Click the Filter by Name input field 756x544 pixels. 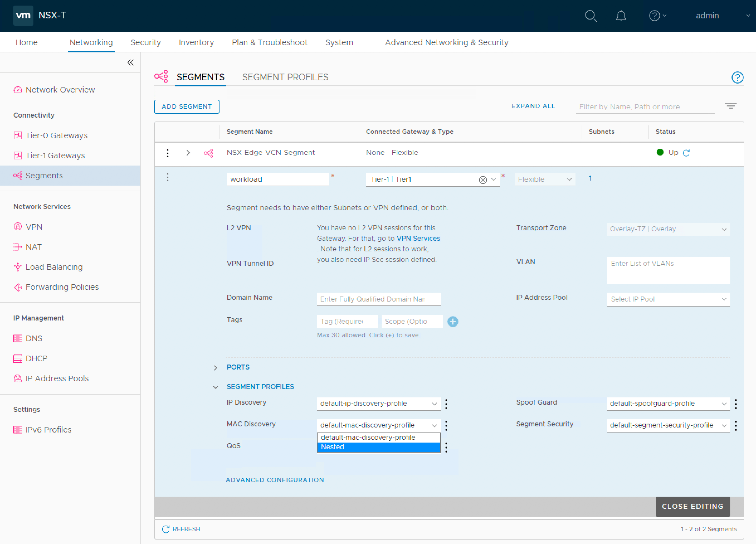645,107
